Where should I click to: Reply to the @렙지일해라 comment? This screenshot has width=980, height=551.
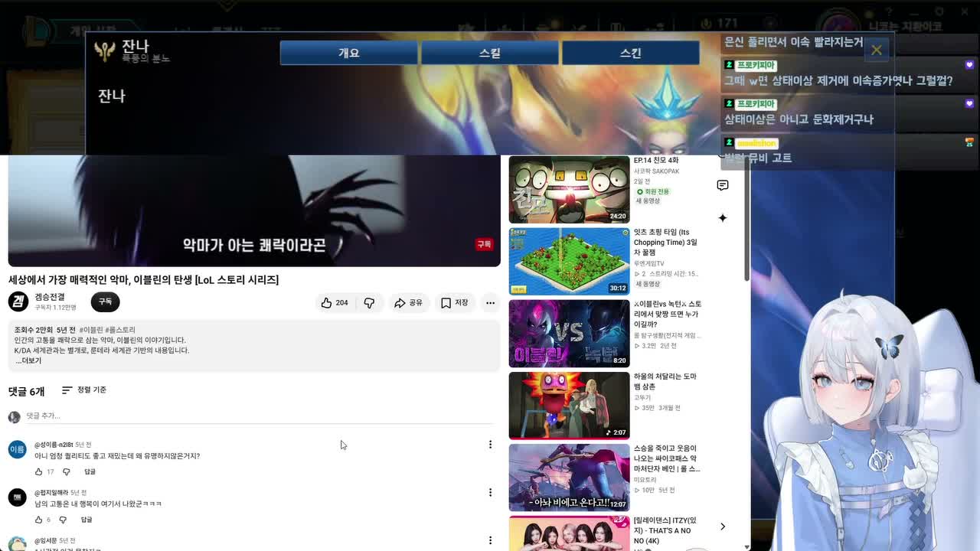pos(87,520)
